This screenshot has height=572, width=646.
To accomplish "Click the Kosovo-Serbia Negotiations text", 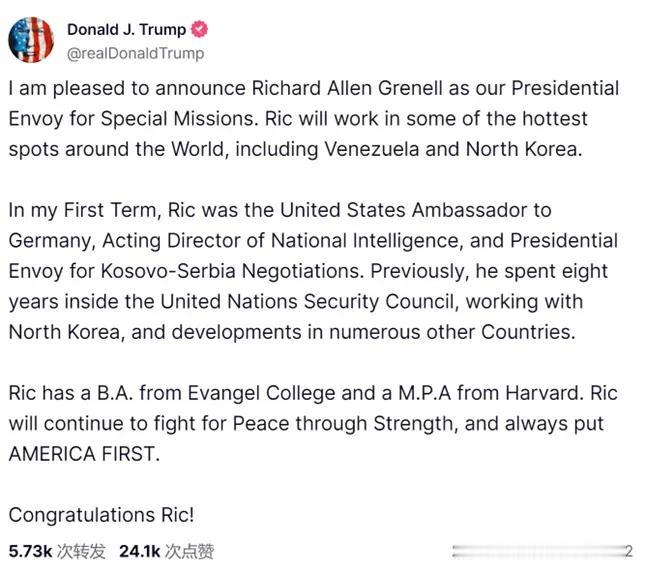I will (232, 271).
